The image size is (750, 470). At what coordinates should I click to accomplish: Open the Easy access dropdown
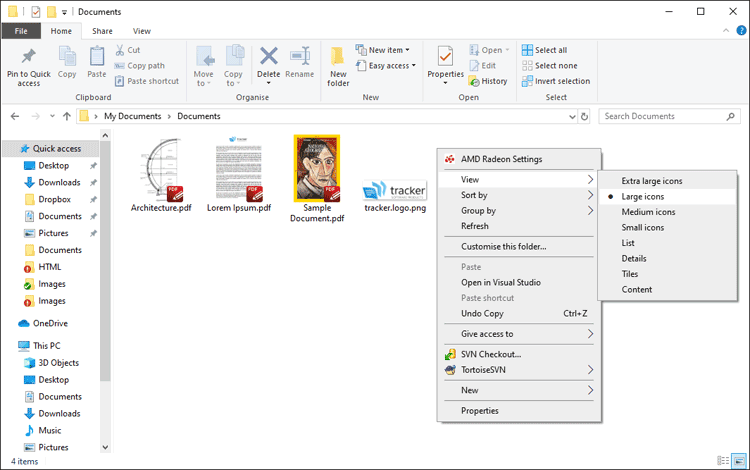click(x=386, y=66)
